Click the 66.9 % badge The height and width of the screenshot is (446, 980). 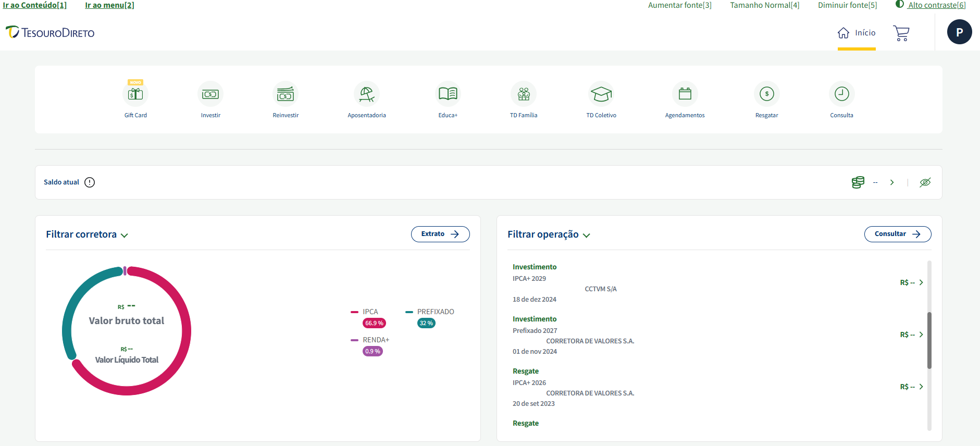[x=374, y=323]
